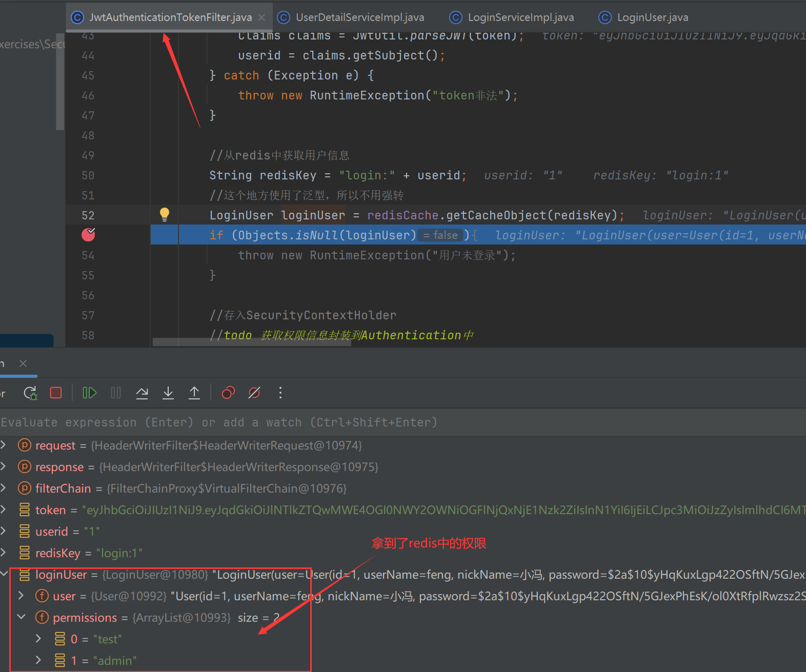The height and width of the screenshot is (672, 806).
Task: Click the variable icon beside token
Action: 25,510
